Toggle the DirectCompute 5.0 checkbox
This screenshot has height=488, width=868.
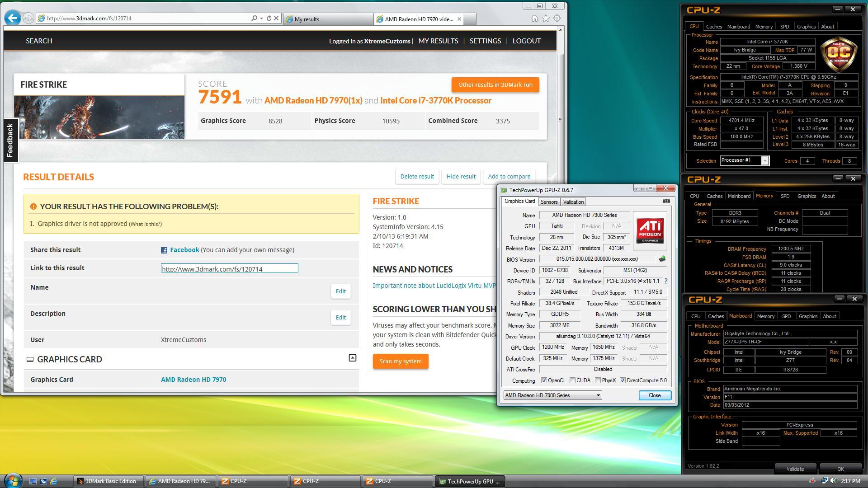[623, 380]
